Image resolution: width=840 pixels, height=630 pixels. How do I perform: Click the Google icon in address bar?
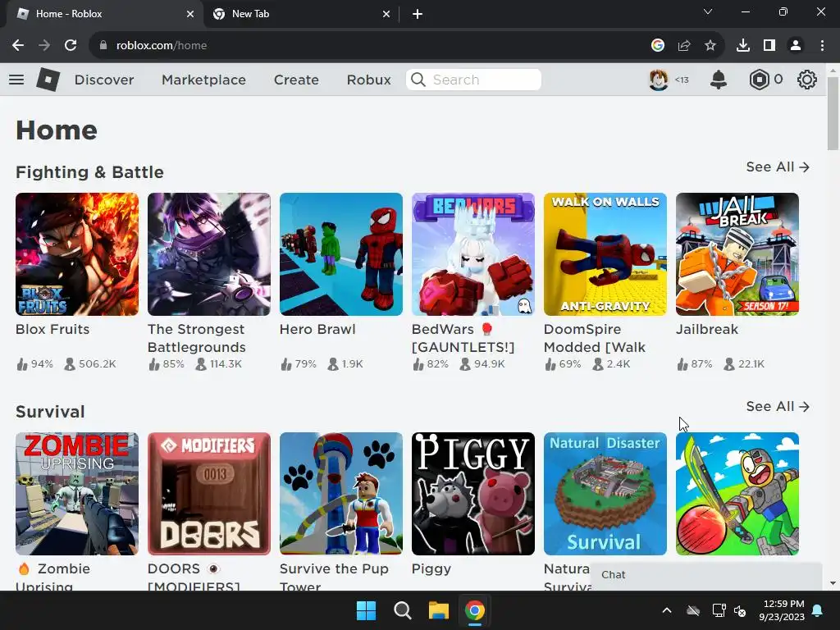pos(658,46)
